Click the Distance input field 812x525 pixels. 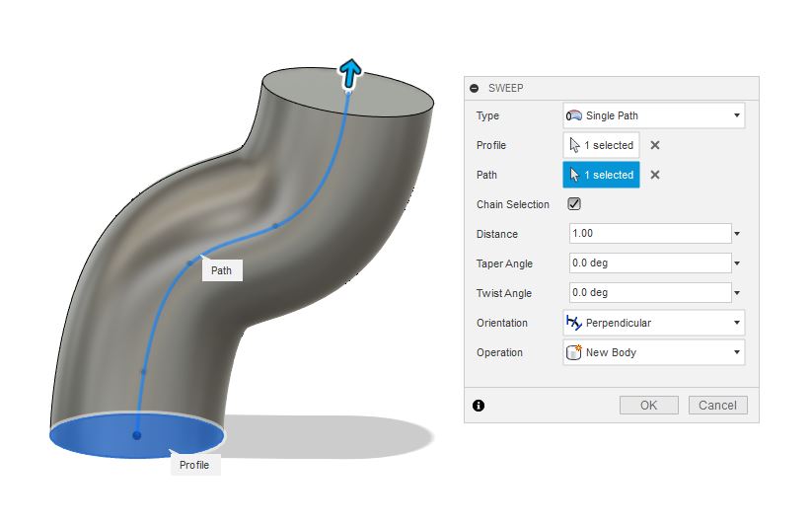point(650,234)
